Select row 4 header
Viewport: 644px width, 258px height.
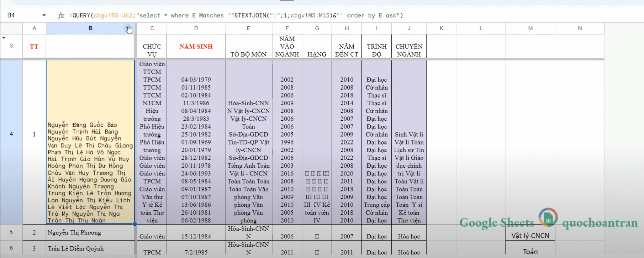11,134
